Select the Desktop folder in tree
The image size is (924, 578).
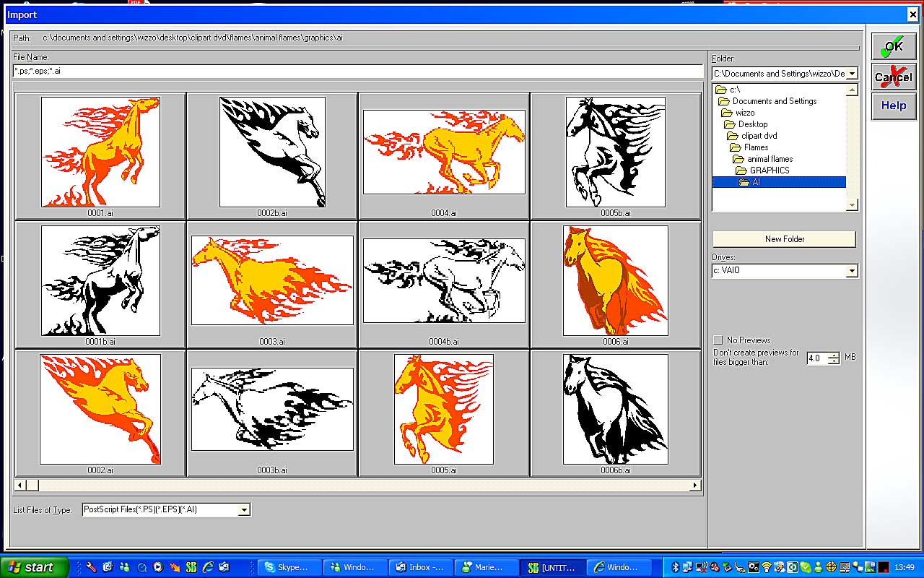point(752,124)
